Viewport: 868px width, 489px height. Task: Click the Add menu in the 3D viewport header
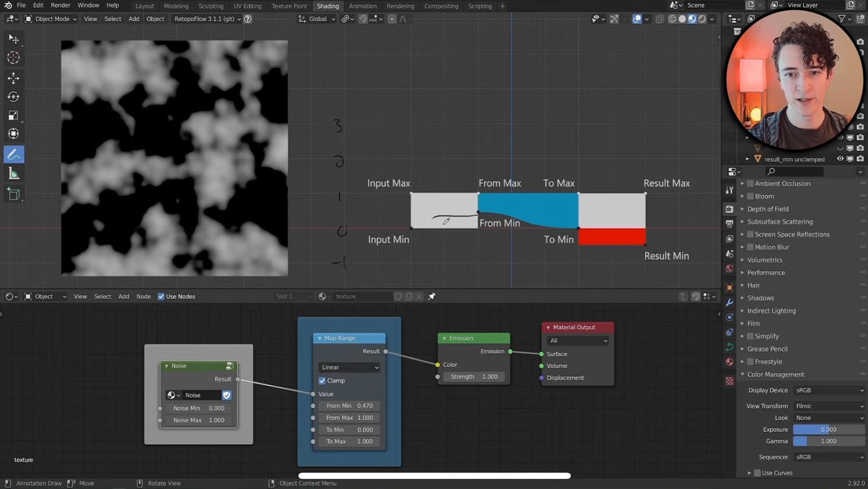point(134,19)
